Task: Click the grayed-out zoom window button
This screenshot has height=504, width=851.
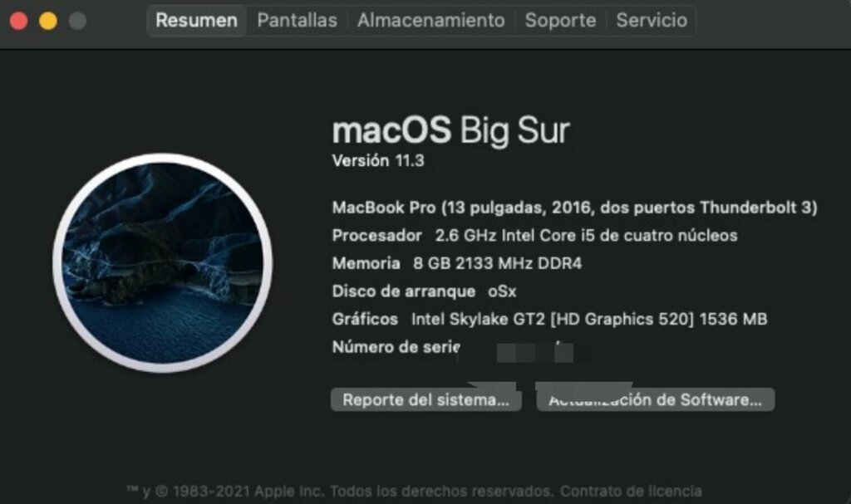Action: pos(77,21)
